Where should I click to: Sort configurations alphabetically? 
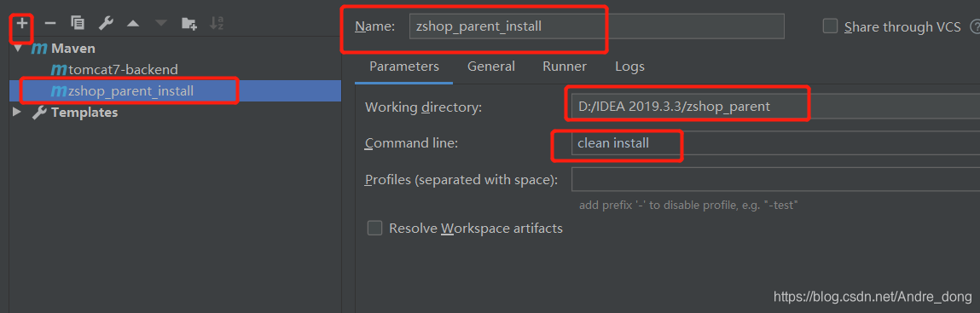click(217, 23)
